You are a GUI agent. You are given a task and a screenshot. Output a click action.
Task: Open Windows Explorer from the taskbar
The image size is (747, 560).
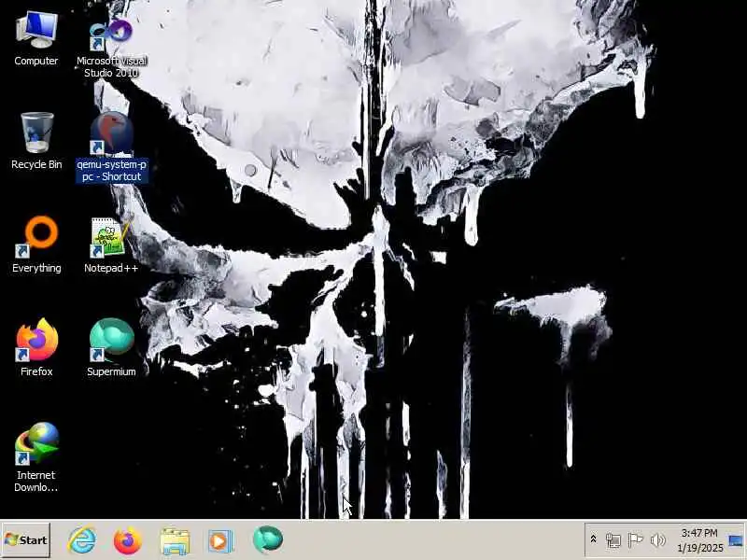tap(175, 541)
